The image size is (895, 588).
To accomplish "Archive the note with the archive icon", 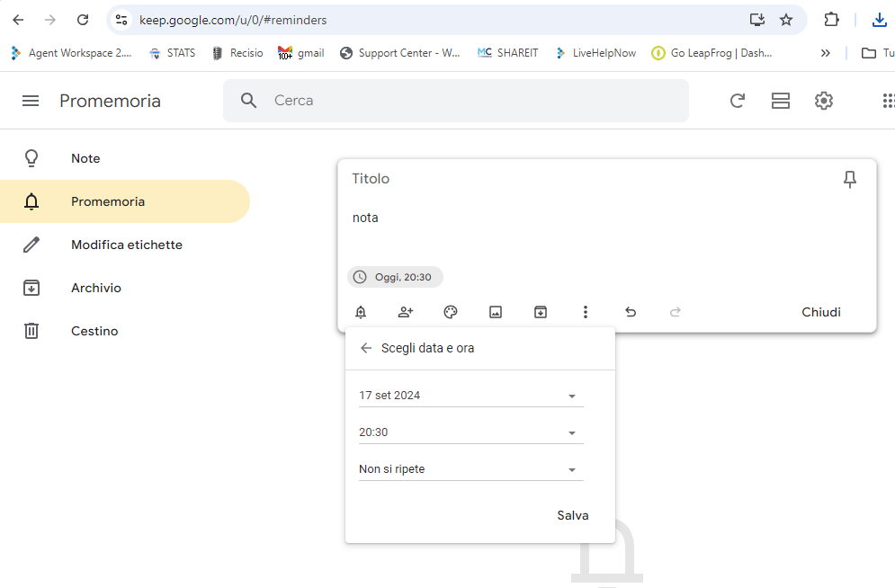I will 541,312.
